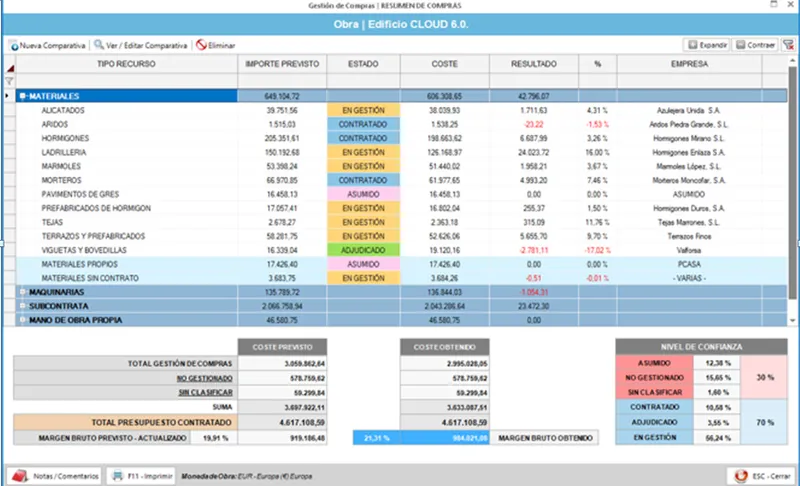
Task: Collapse the MATERIALES group
Action: point(22,96)
